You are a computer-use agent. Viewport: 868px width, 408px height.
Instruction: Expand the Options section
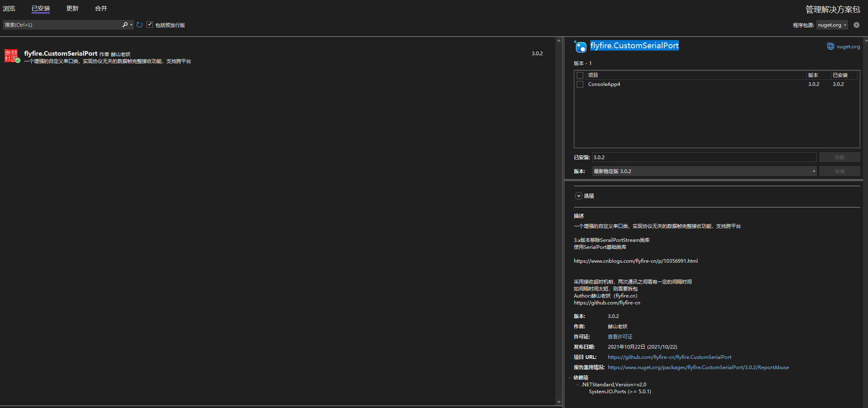pos(578,196)
